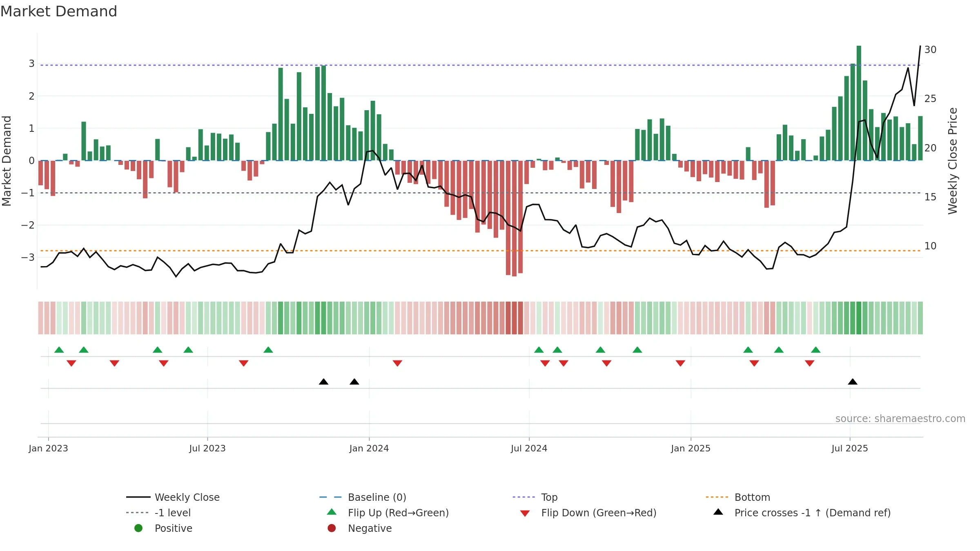Click the red Flip Down triangle in legend
Screen dimensions: 980x551
(525, 513)
